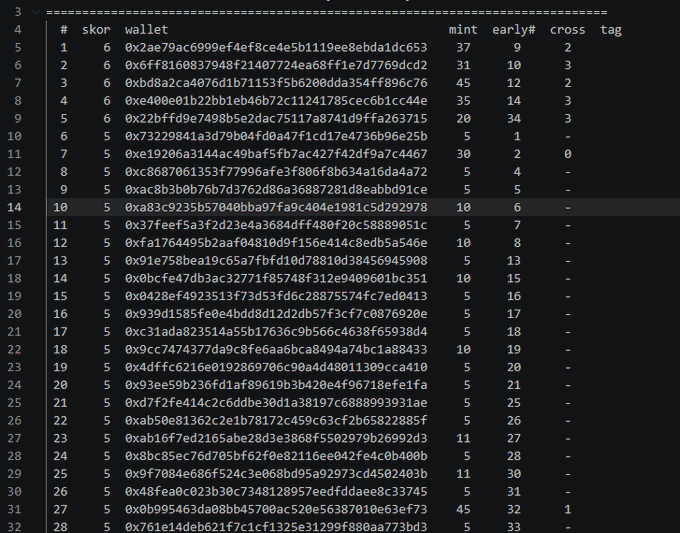Click mint value 37 in rank 1 row
The image size is (680, 533).
tap(463, 47)
